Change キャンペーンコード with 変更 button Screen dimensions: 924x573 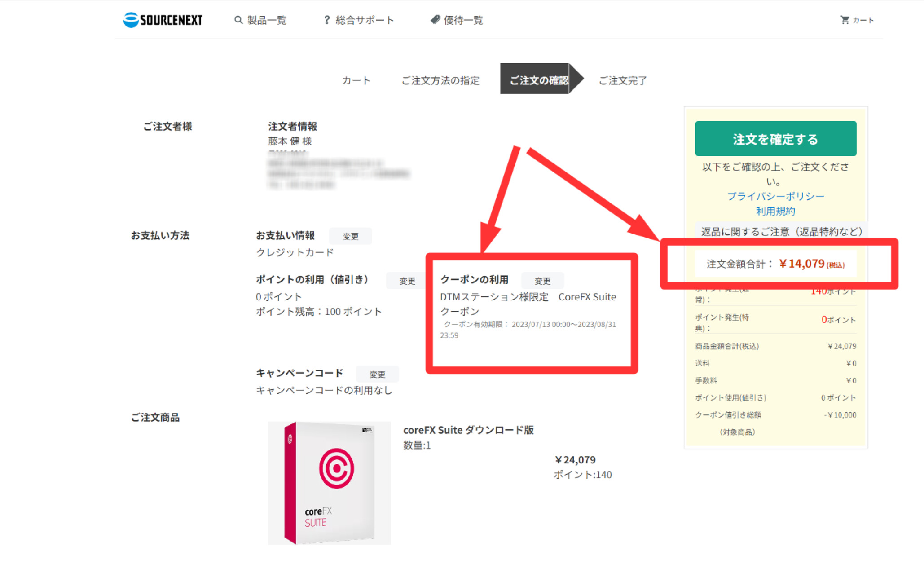tap(377, 374)
